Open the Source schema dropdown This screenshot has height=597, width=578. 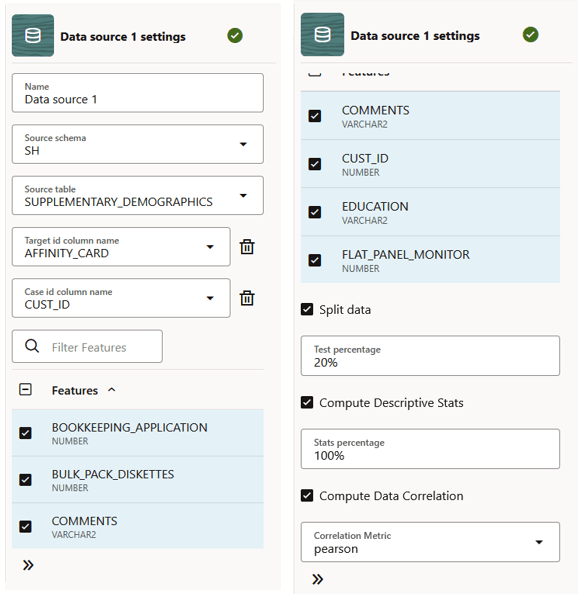click(x=243, y=144)
